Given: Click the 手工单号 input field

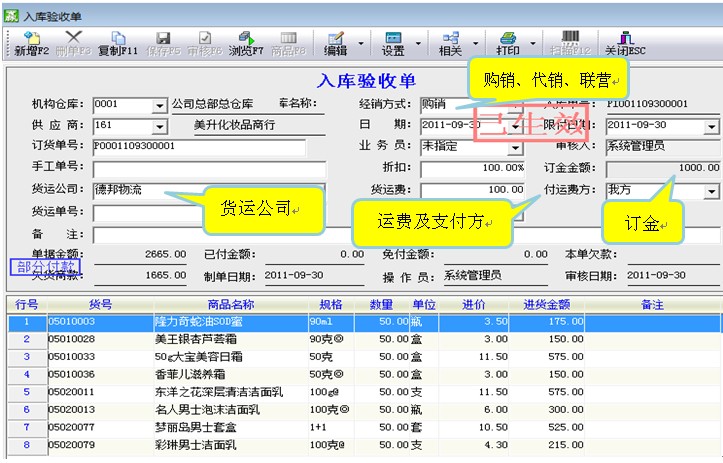Looking at the screenshot, I should click(x=198, y=168).
